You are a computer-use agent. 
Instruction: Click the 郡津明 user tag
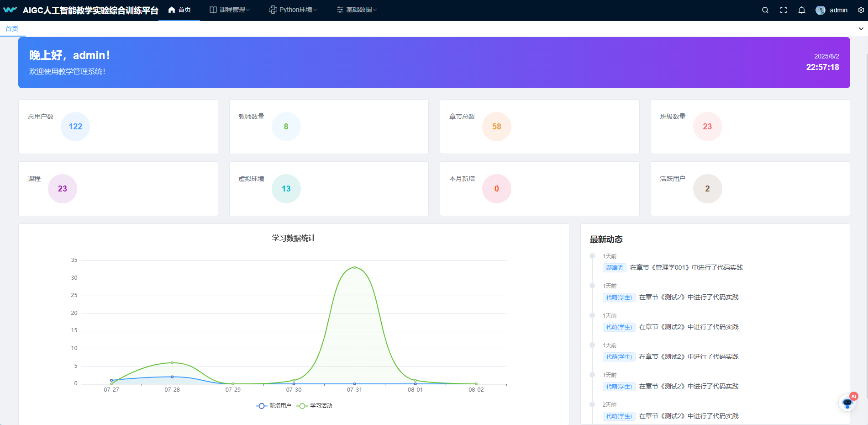point(614,268)
